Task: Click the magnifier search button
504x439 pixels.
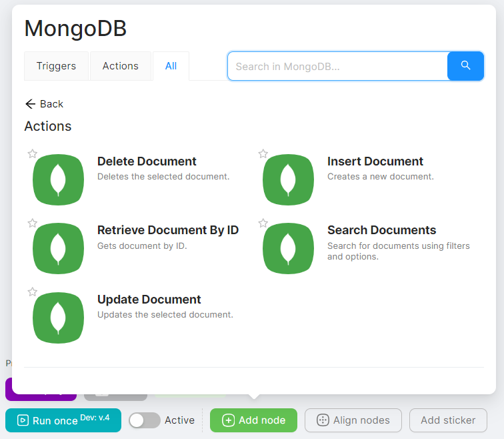Action: [465, 66]
